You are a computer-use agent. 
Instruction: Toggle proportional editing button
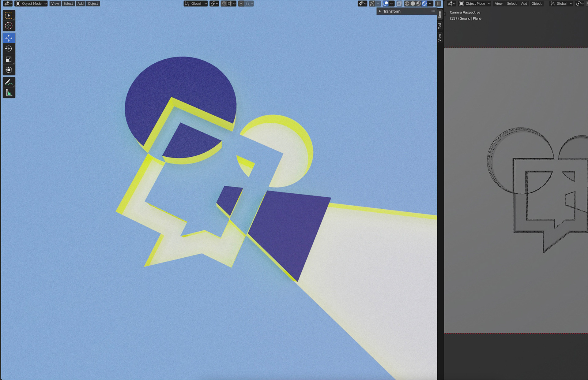(x=241, y=4)
